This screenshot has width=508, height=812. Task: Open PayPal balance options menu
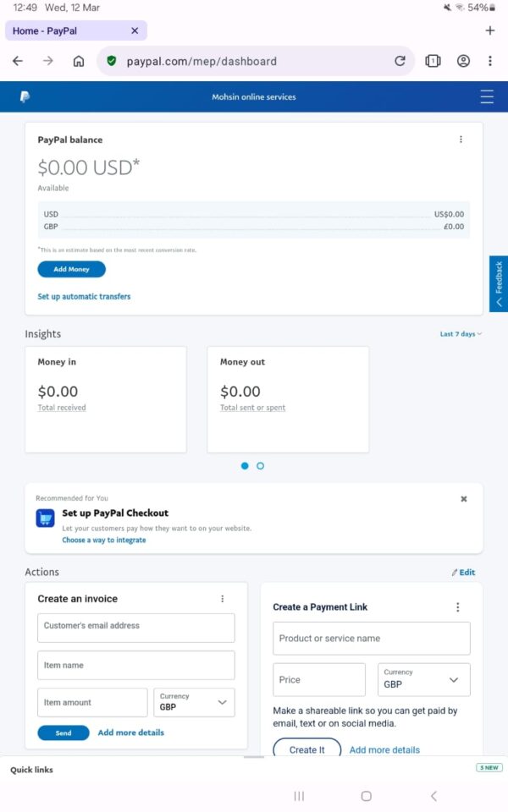click(461, 140)
